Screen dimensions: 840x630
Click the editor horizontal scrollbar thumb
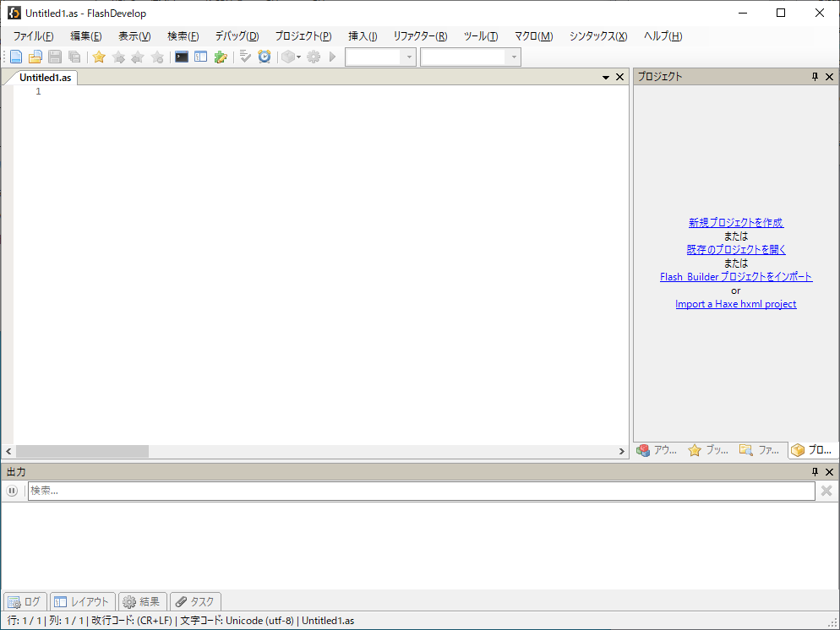coord(82,451)
